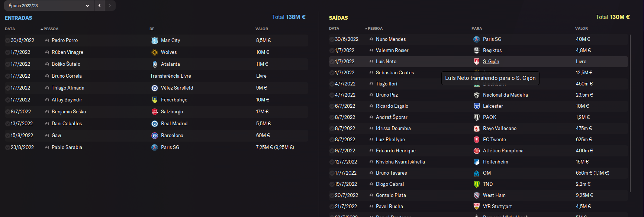Image resolution: width=644 pixels, height=217 pixels.
Task: Click the Vélez Sarsfield club badge
Action: click(x=155, y=88)
